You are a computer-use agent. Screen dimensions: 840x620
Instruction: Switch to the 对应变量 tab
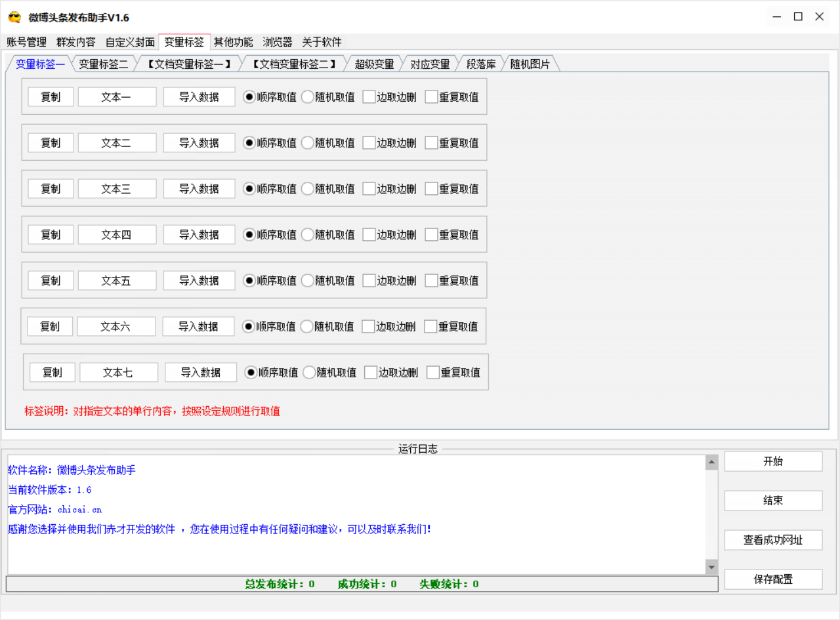430,64
